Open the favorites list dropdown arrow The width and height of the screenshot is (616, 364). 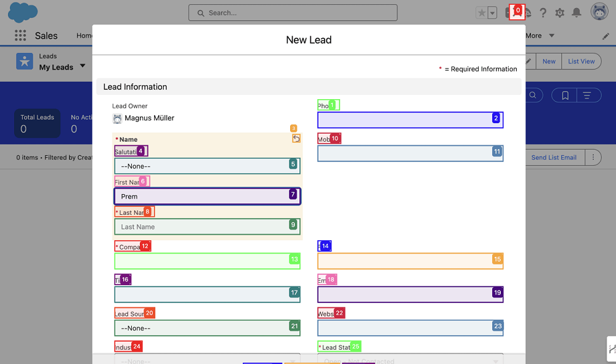click(492, 13)
